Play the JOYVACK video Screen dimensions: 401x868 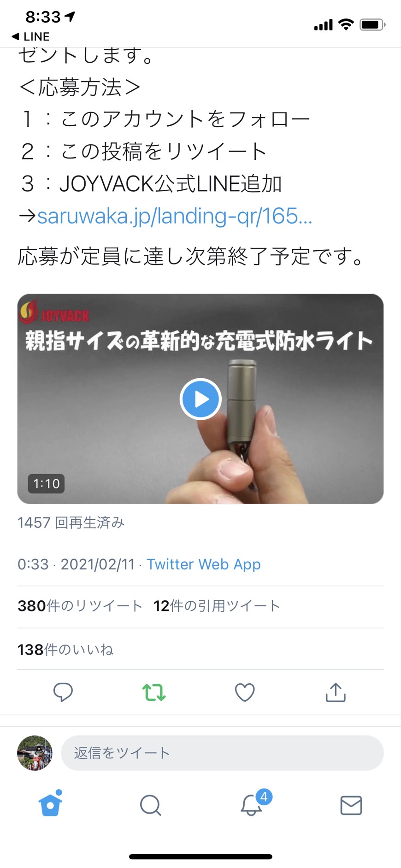(200, 399)
